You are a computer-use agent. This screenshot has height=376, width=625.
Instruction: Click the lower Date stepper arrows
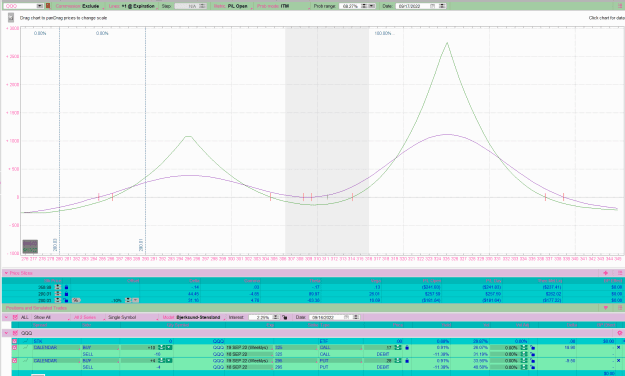click(x=356, y=317)
